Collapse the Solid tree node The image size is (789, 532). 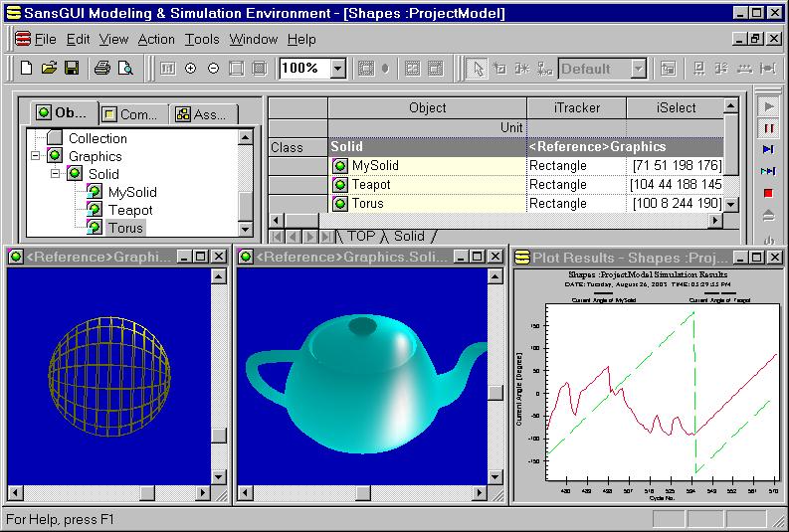pyautogui.click(x=56, y=174)
